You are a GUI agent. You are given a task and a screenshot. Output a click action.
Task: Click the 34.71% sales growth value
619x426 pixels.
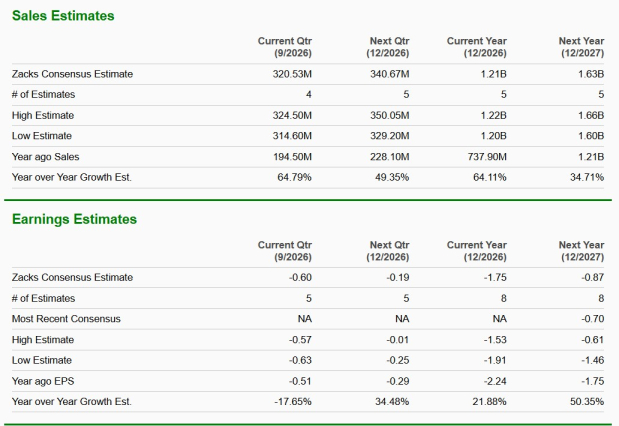pos(587,177)
